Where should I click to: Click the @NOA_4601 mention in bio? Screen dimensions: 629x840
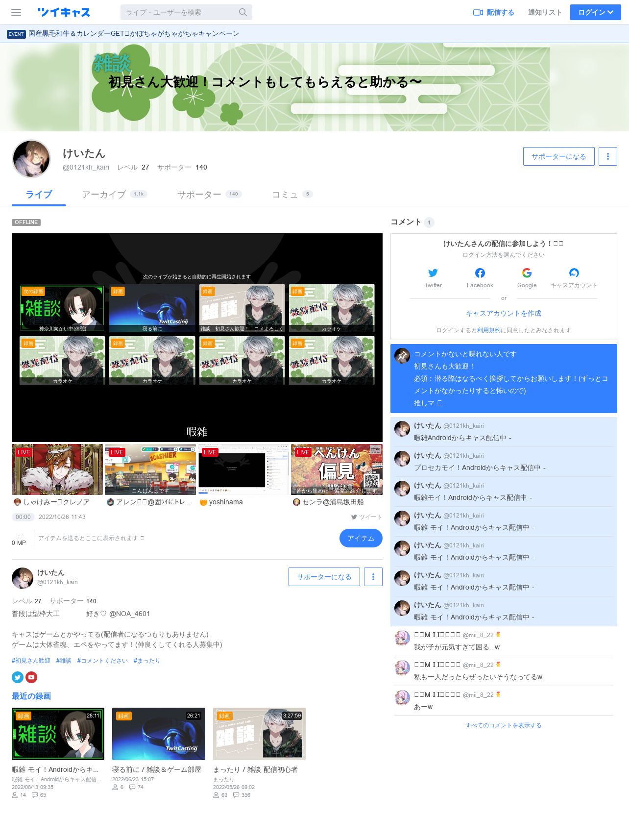click(129, 614)
